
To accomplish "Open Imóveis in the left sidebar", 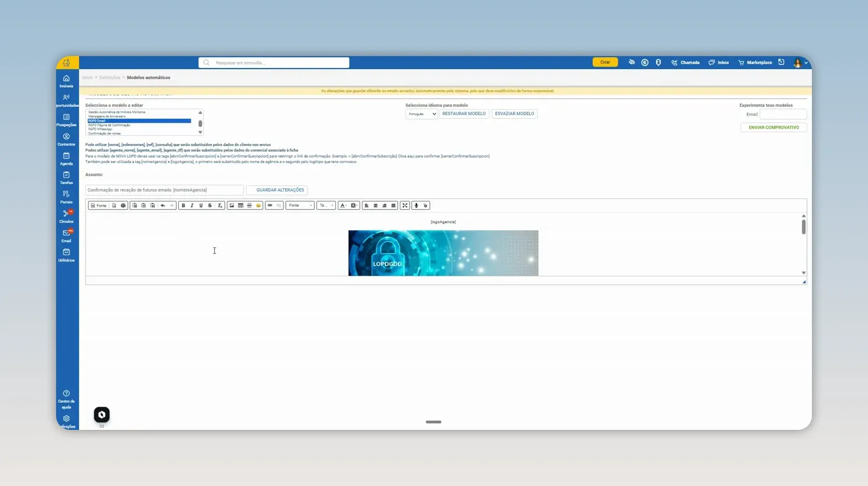I will [66, 81].
